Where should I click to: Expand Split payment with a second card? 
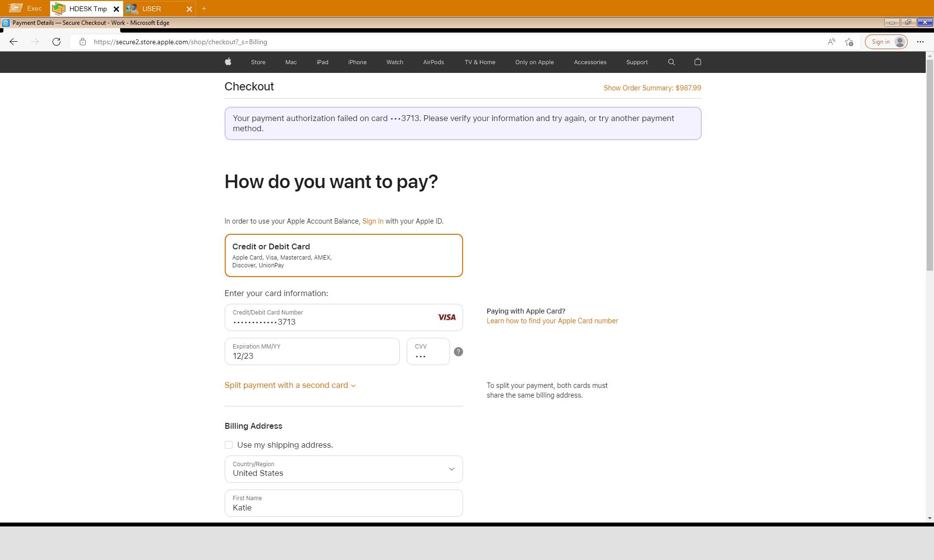coord(290,385)
